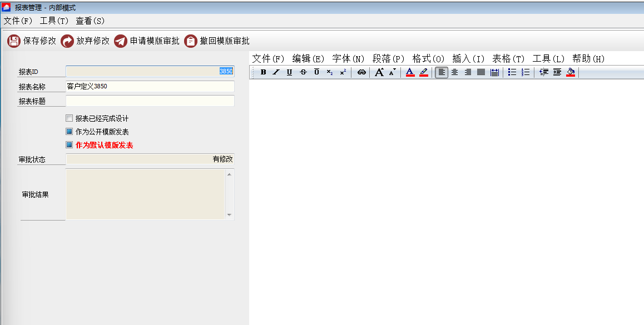Click the 申请模版审批 button label

click(x=155, y=41)
